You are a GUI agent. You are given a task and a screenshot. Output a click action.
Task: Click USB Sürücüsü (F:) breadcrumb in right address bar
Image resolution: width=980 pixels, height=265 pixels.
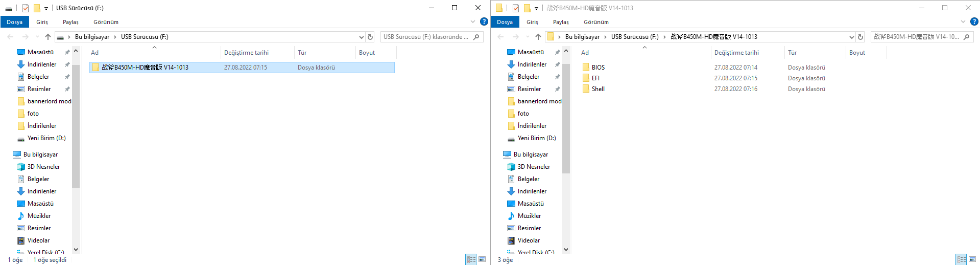(x=635, y=37)
